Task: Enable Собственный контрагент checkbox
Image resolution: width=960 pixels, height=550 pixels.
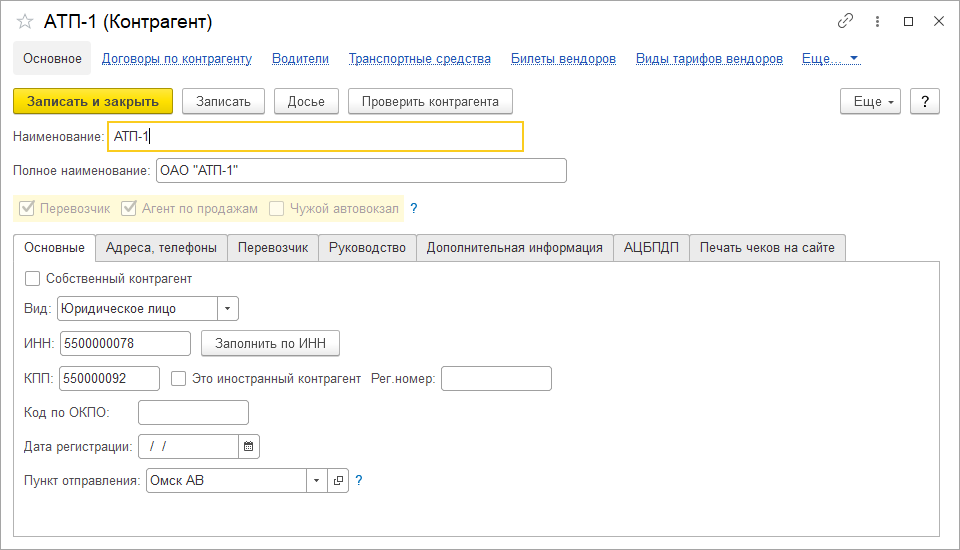Action: 33,279
